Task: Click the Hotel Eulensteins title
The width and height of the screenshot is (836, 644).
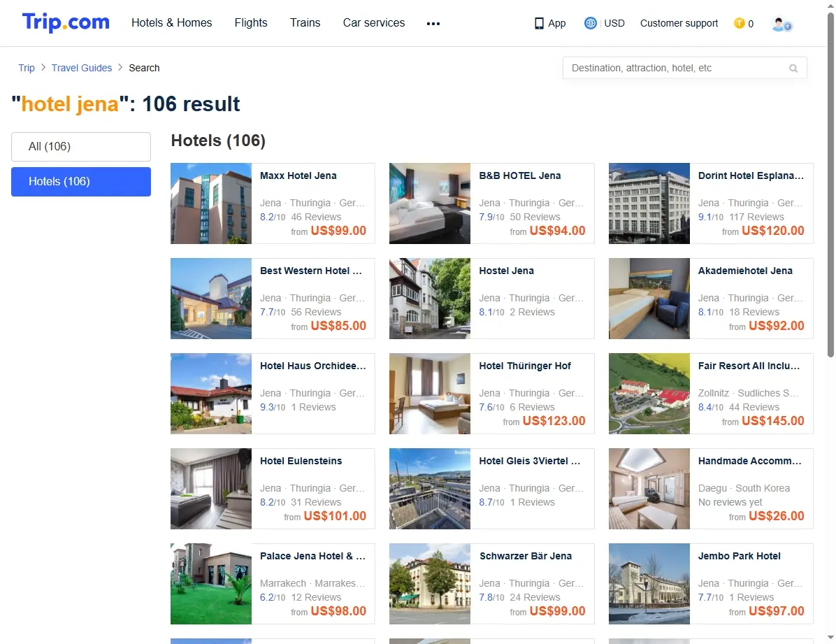Action: pos(301,461)
